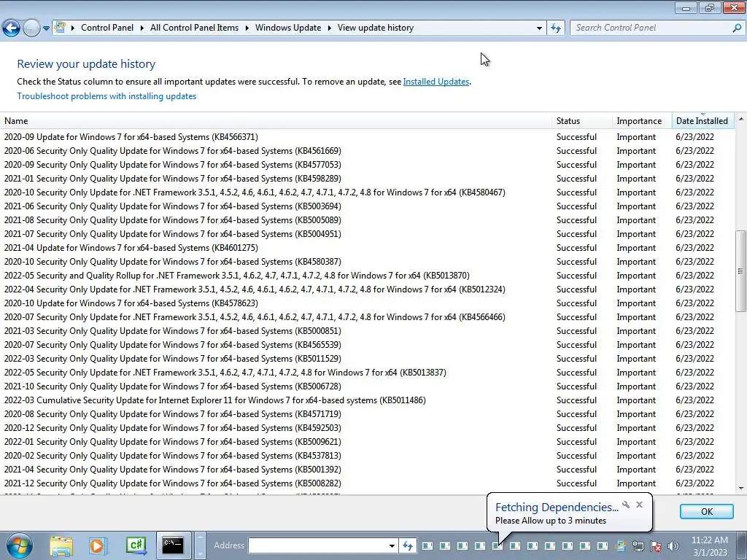Launch Windows Media Player from taskbar
Viewport: 747px width, 560px height.
tap(98, 545)
